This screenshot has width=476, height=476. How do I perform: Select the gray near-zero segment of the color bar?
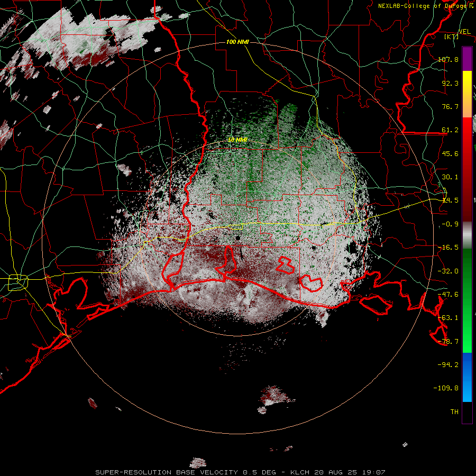click(x=467, y=235)
